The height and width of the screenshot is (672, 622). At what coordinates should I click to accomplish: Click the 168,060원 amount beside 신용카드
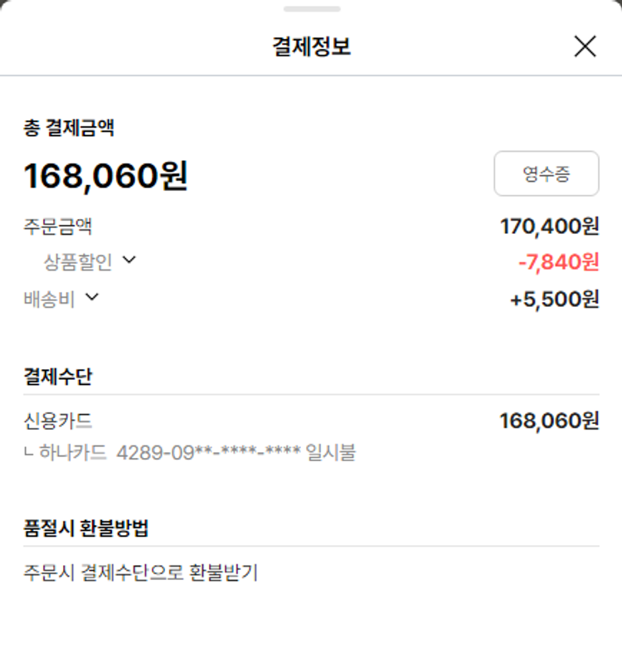point(548,421)
